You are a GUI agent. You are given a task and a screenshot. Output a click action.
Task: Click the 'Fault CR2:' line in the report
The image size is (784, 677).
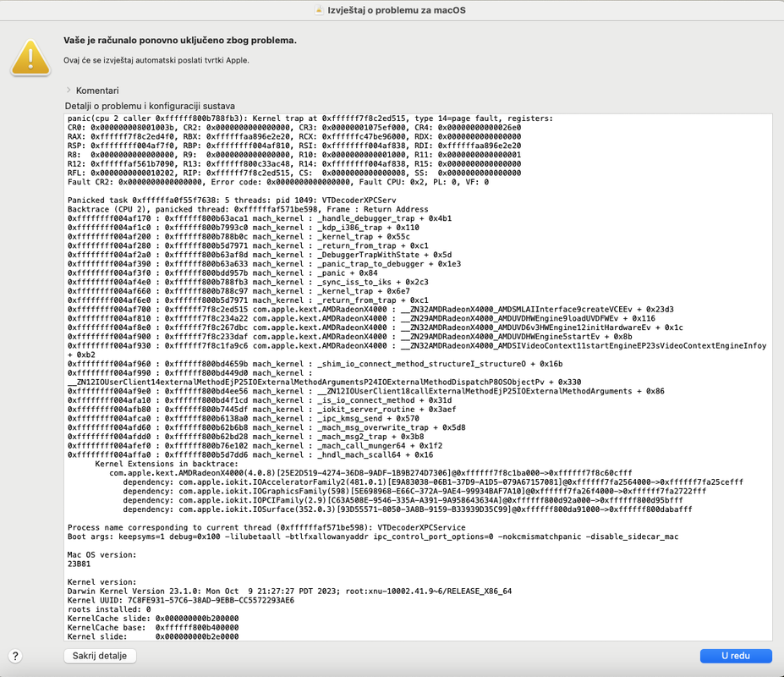coord(278,182)
